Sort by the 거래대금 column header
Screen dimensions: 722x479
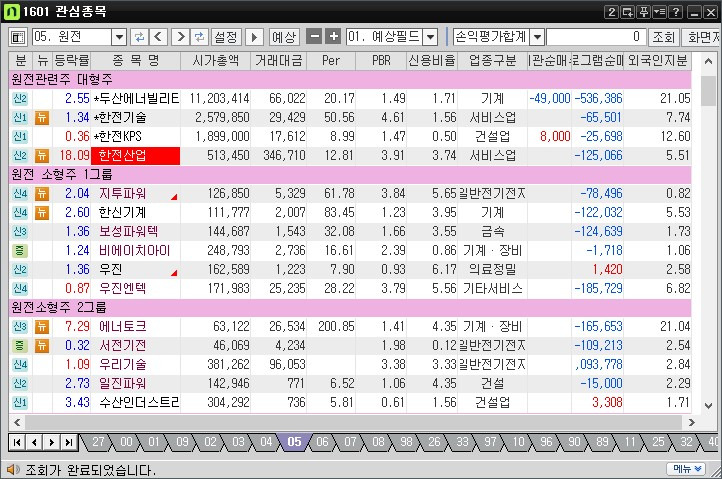click(x=278, y=61)
